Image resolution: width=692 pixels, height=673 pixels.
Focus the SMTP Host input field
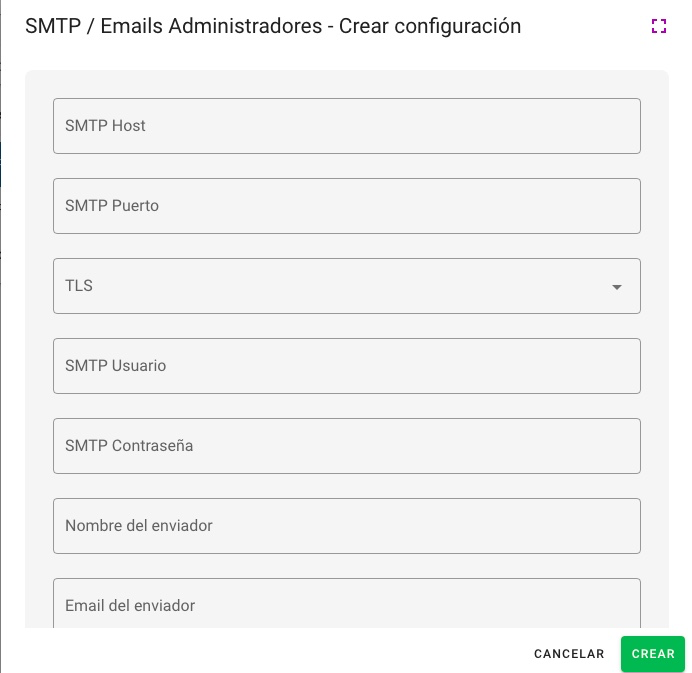tap(346, 126)
